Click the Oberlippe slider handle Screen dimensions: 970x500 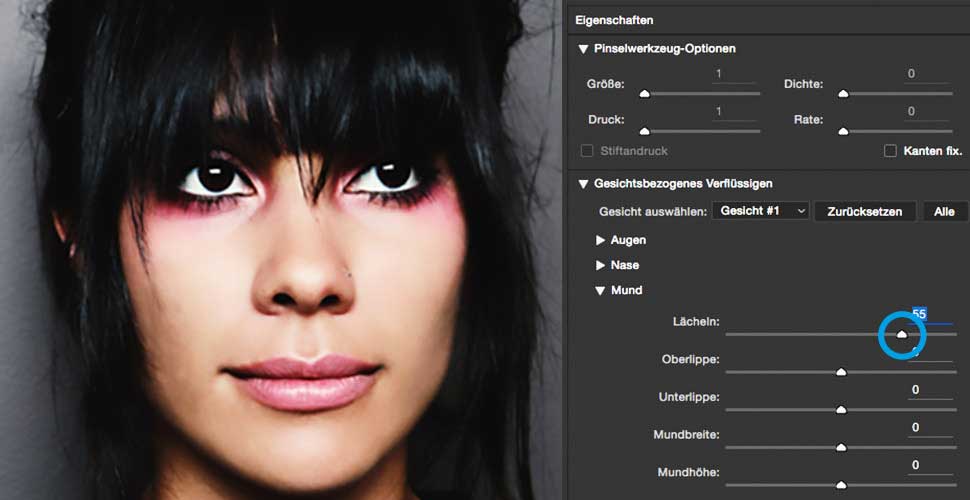point(841,371)
